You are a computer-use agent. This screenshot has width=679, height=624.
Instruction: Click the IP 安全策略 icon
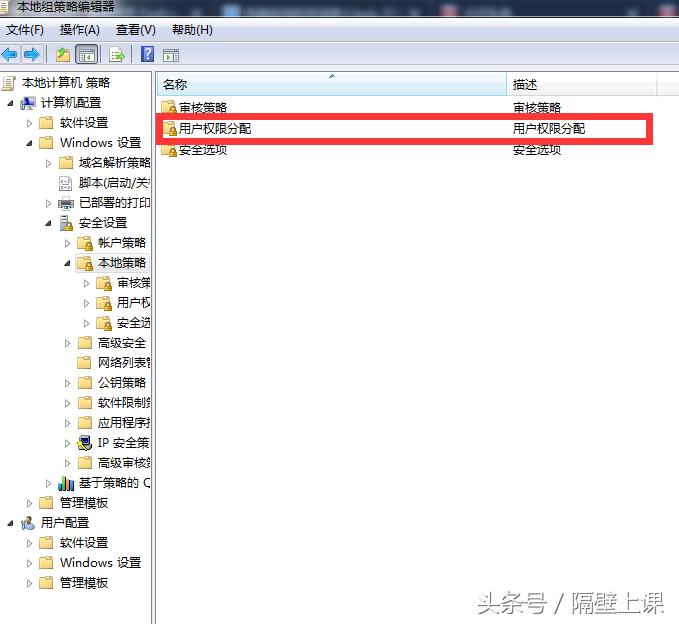pyautogui.click(x=85, y=443)
